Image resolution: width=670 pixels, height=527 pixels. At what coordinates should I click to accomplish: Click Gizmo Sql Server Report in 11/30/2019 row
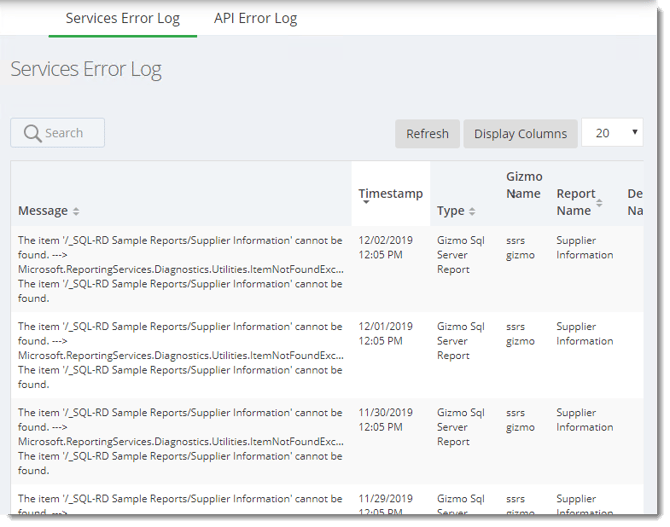coord(461,427)
